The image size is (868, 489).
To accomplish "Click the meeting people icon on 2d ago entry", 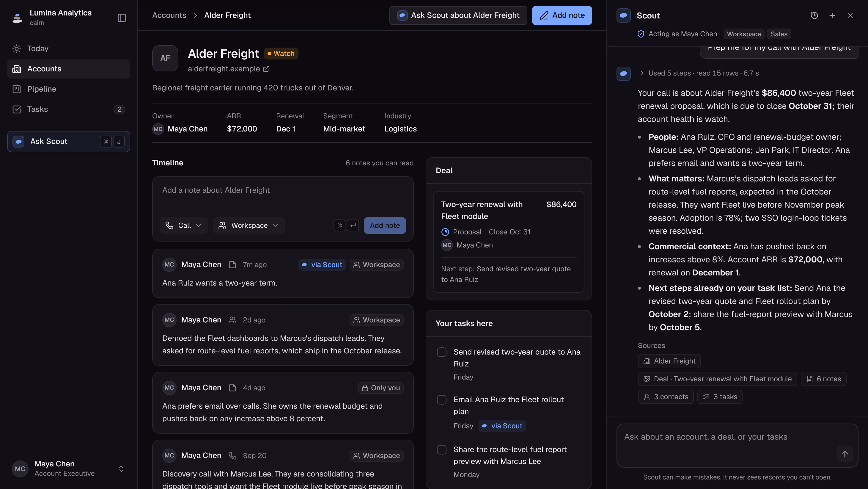I will point(232,320).
